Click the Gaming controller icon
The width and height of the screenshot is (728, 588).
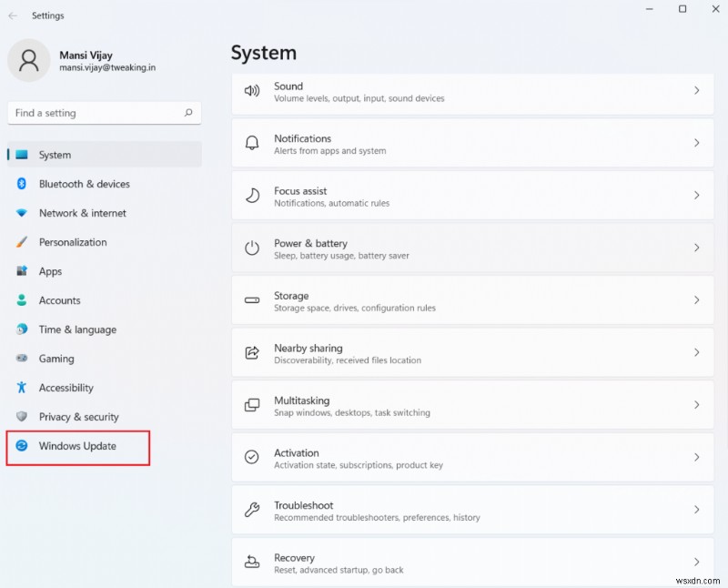(x=20, y=359)
